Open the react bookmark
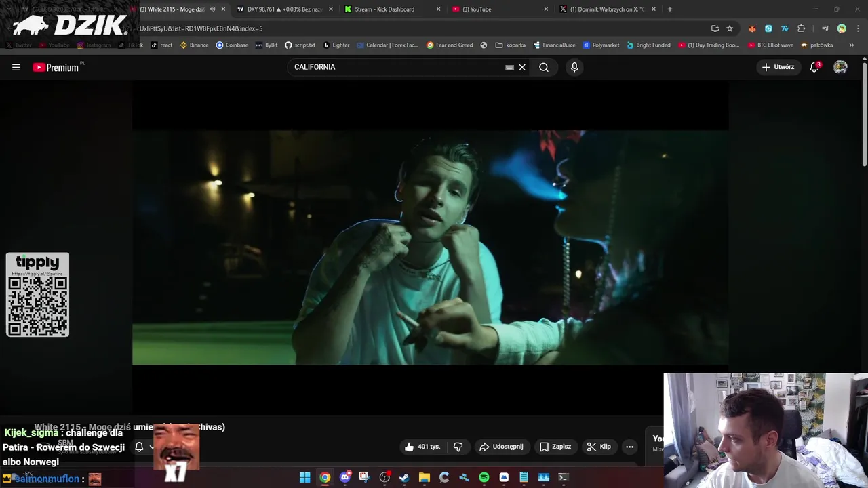Image resolution: width=868 pixels, height=488 pixels. pyautogui.click(x=161, y=45)
